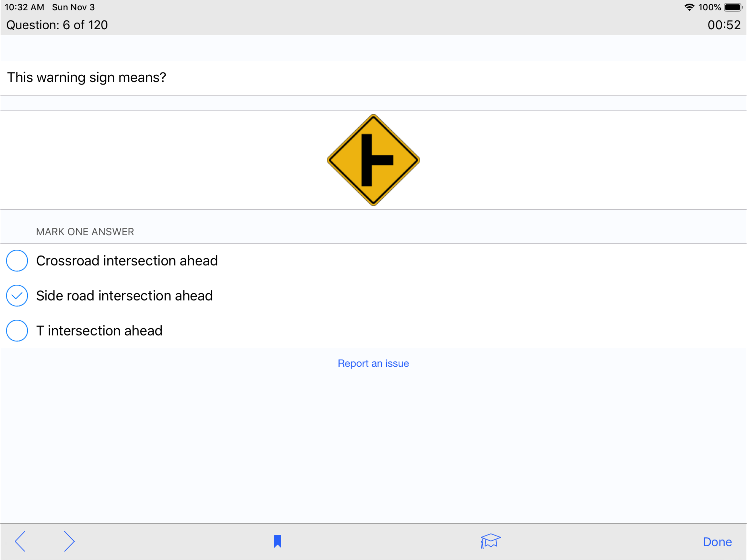The height and width of the screenshot is (560, 747).
Task: Go to the previous question arrow
Action: (20, 541)
